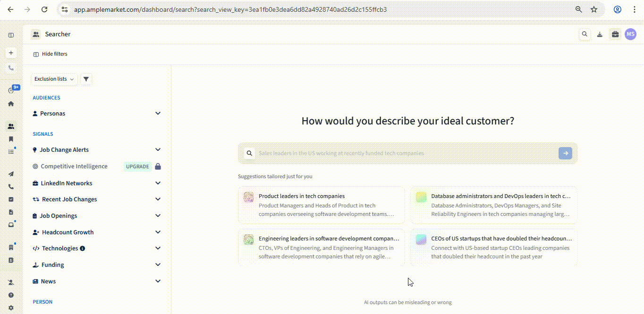The height and width of the screenshot is (314, 644).
Task: Click the magnifier icon in top-right header
Action: click(585, 34)
